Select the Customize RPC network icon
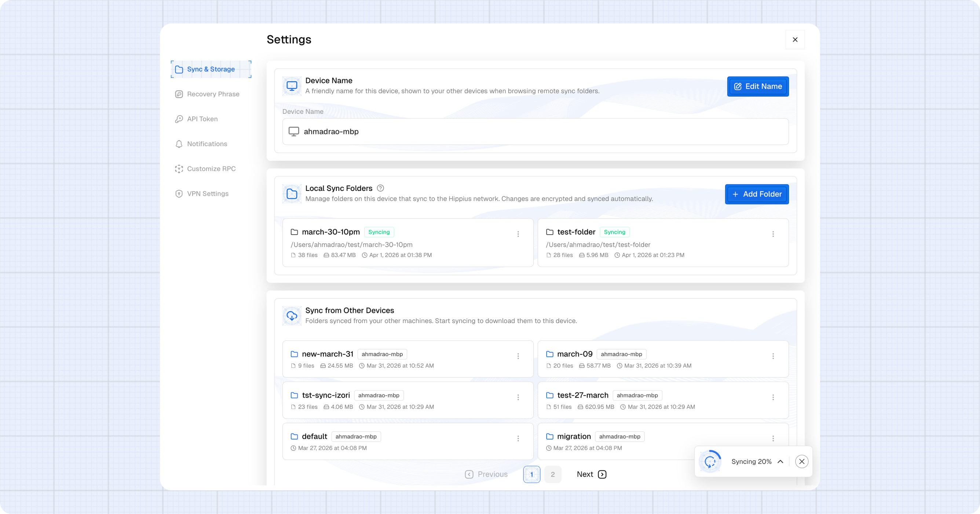This screenshot has width=980, height=514. 179,169
